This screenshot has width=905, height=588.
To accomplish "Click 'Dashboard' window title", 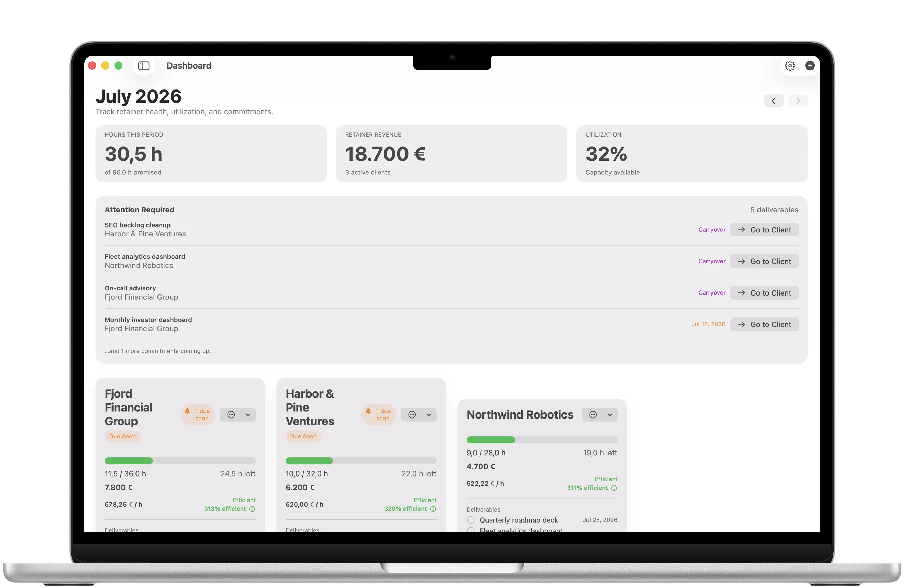I will pyautogui.click(x=189, y=66).
